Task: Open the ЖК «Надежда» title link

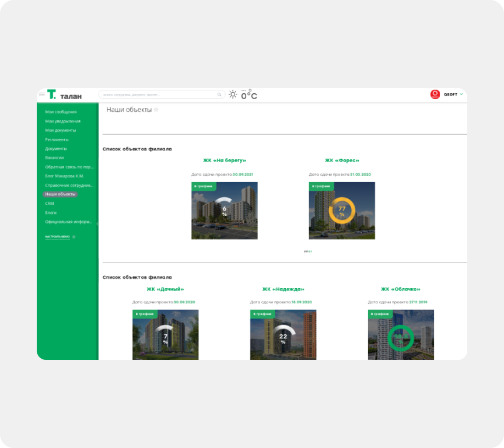Action: [283, 289]
